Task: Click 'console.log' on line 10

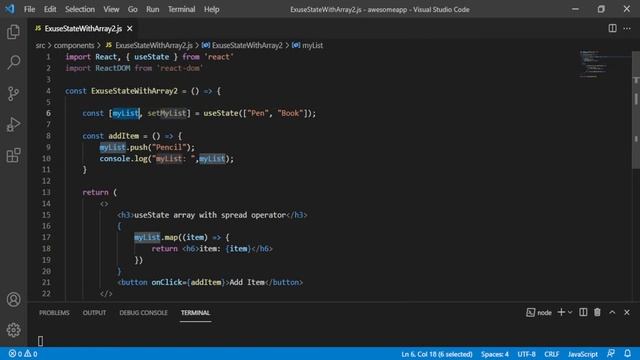Action: pyautogui.click(x=123, y=159)
